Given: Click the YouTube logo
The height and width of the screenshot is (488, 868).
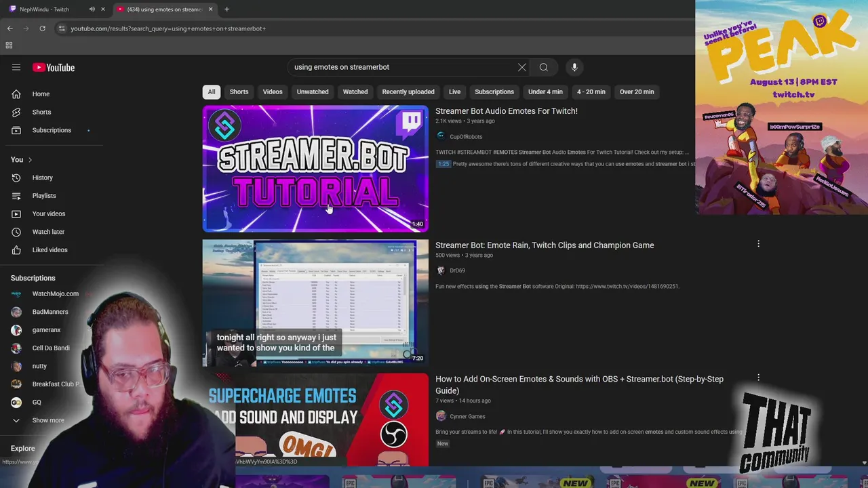Looking at the screenshot, I should (x=54, y=67).
